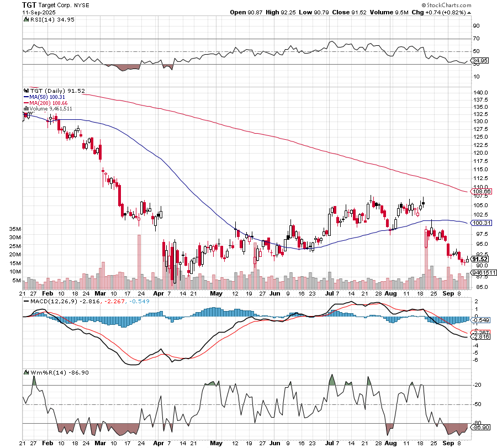Click the Close 91.52 header value
The image size is (497, 448).
(x=350, y=12)
